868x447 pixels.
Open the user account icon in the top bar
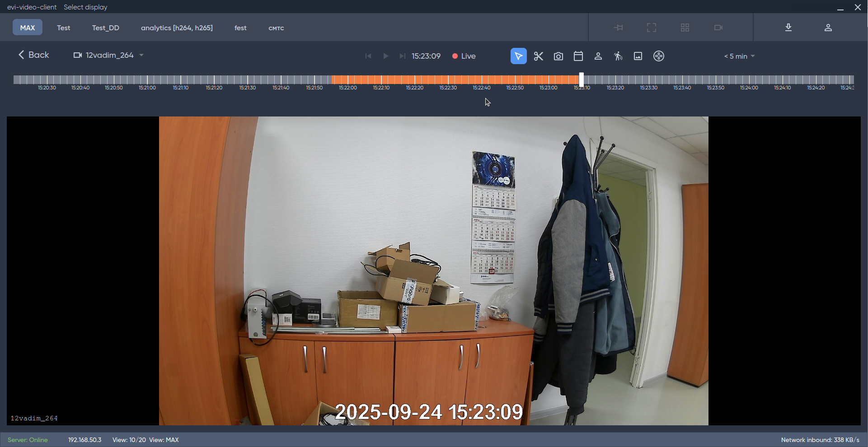pos(828,28)
